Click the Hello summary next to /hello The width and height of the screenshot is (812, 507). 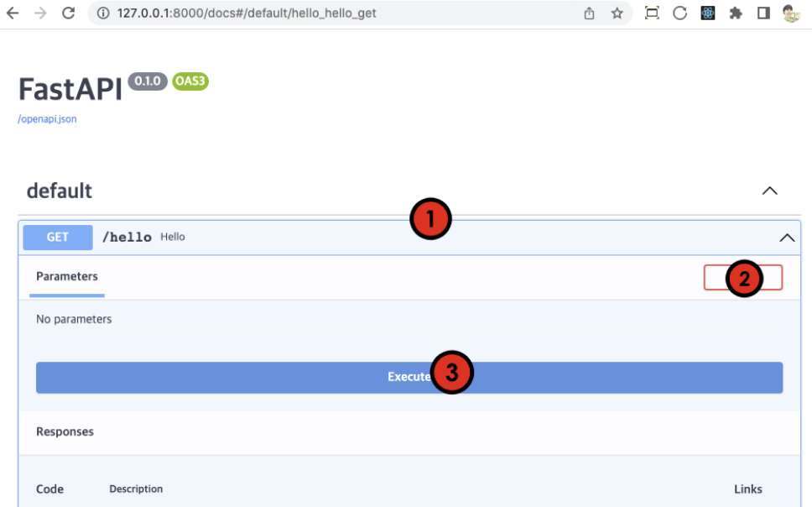173,237
